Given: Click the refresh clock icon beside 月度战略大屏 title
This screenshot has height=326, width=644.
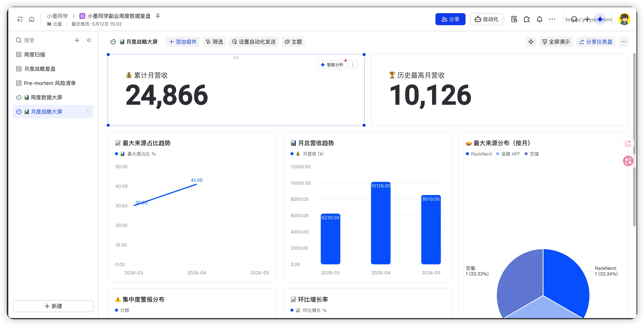Looking at the screenshot, I should pyautogui.click(x=113, y=42).
